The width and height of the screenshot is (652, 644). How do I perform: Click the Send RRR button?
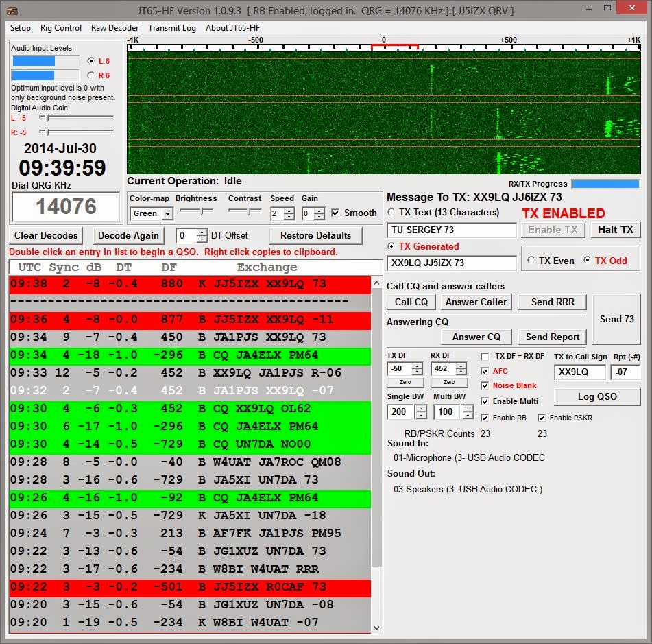(x=553, y=302)
